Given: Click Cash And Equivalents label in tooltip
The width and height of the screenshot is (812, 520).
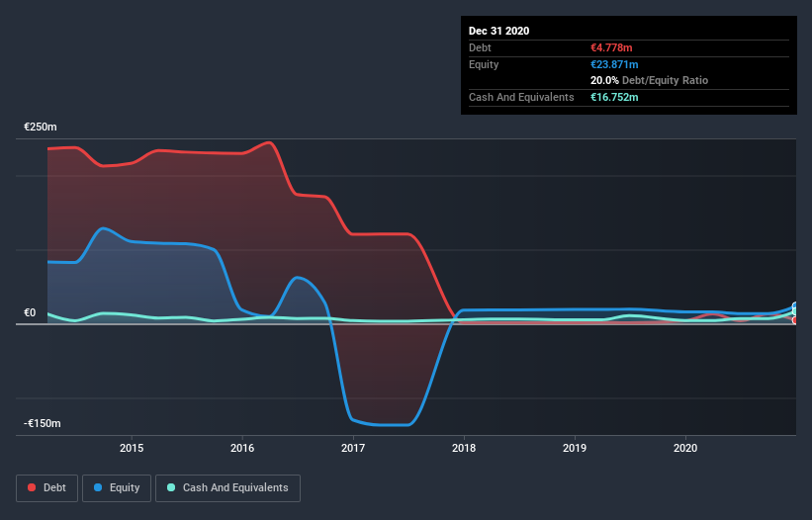Looking at the screenshot, I should pos(521,97).
